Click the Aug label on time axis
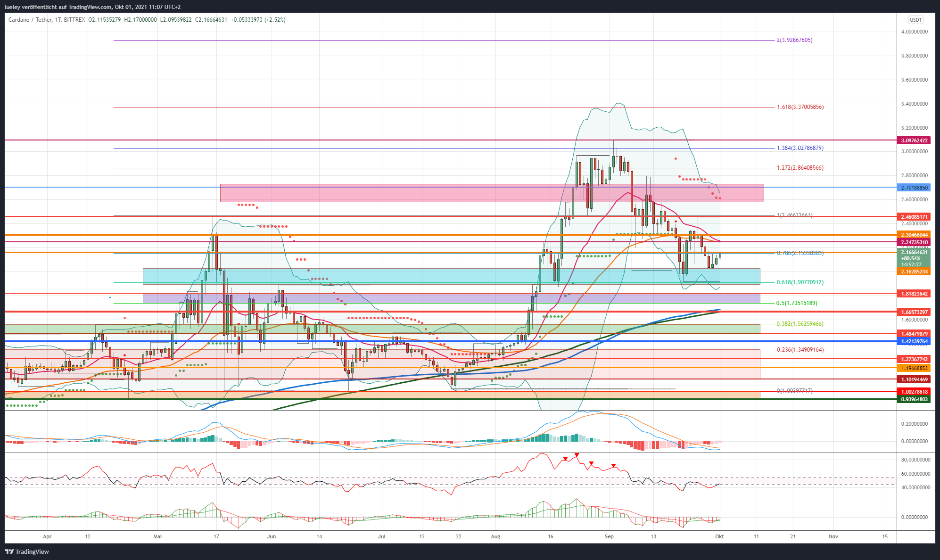The width and height of the screenshot is (940, 560). point(495,536)
